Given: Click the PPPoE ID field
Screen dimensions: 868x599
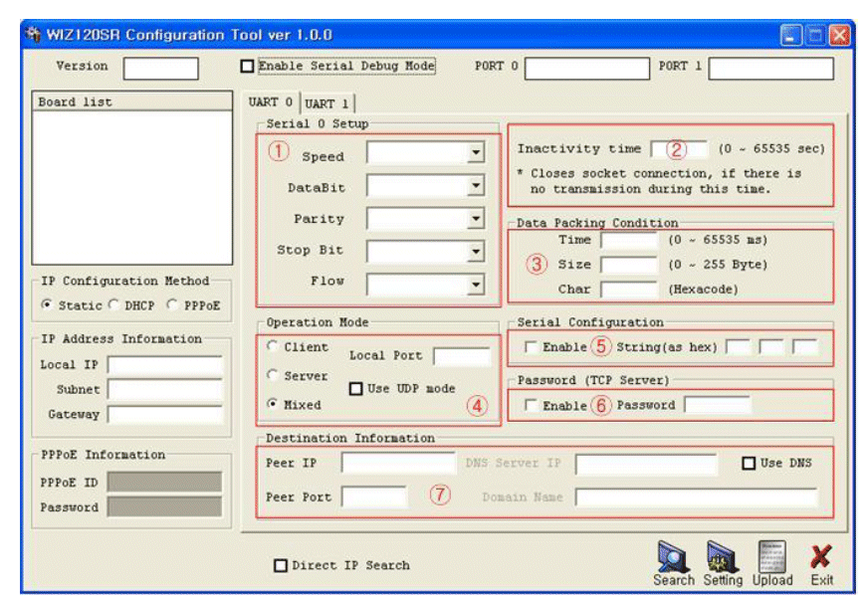Looking at the screenshot, I should 165,482.
